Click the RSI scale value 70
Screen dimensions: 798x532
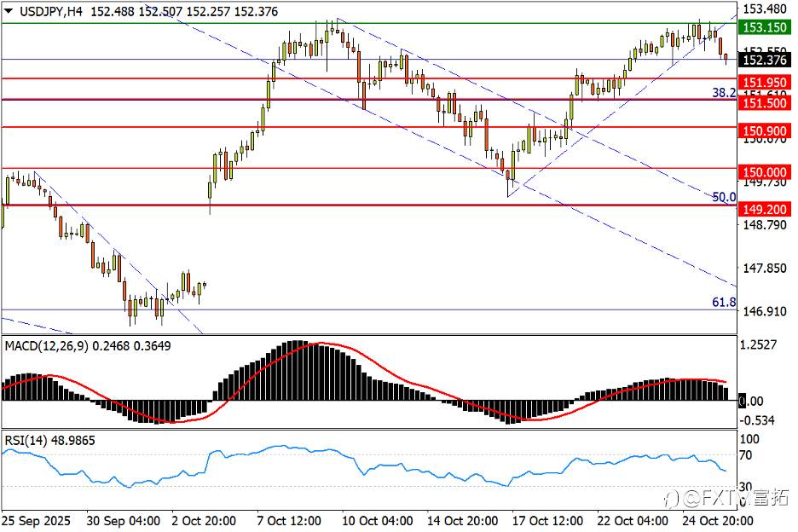coord(746,455)
